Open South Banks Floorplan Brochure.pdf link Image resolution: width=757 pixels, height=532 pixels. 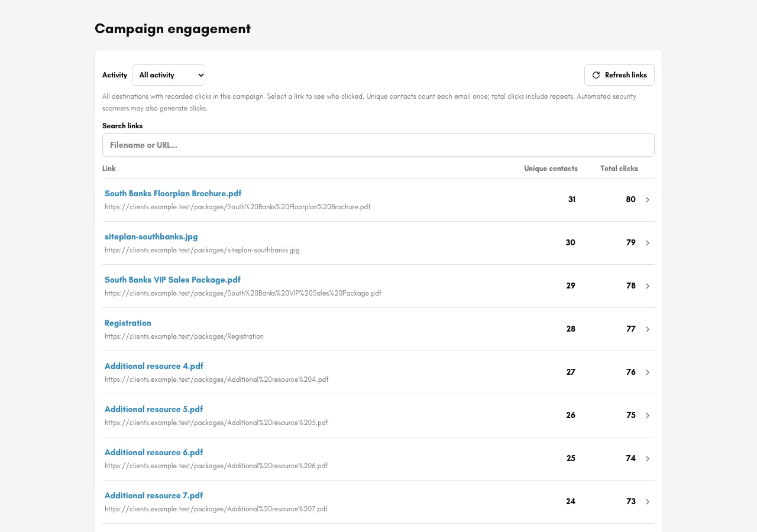pos(173,193)
